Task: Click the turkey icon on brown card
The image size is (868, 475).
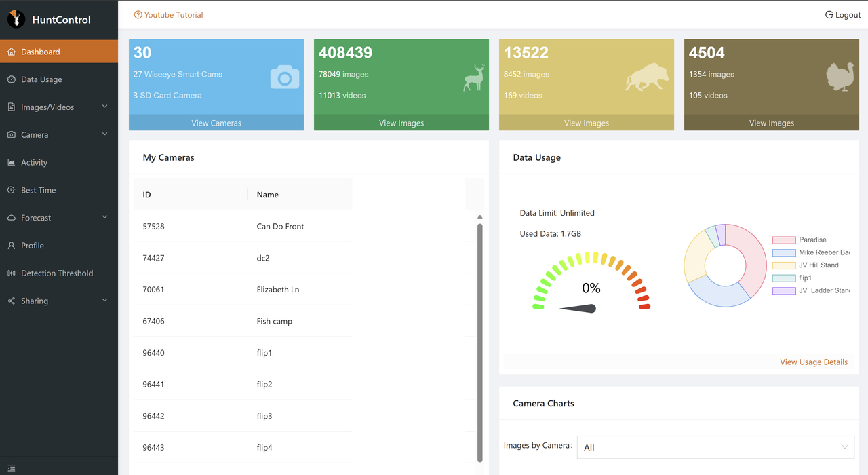Action: (841, 77)
